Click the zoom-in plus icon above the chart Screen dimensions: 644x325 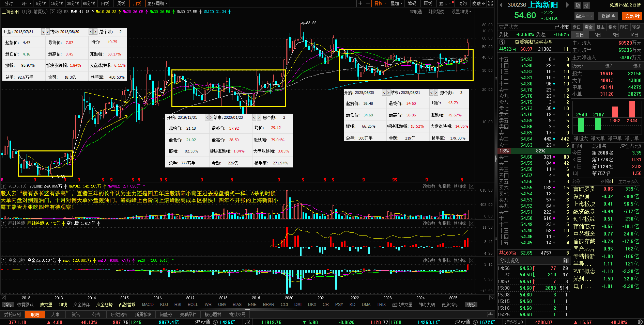(x=360, y=3)
